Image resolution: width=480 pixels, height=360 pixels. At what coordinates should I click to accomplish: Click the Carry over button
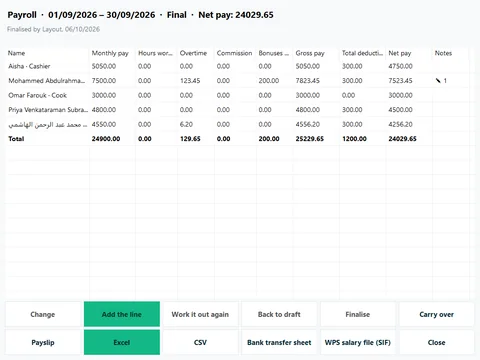tap(436, 314)
